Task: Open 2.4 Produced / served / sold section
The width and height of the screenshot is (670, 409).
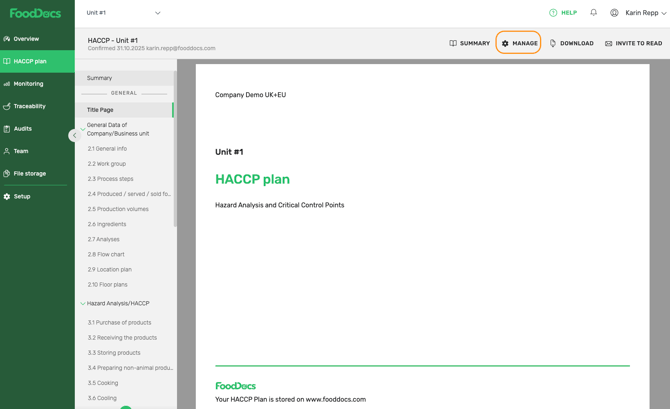Action: click(129, 194)
